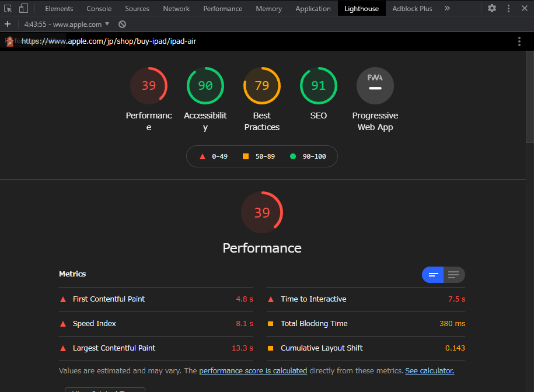Select expanded metrics view toggle
This screenshot has width=534, height=392.
[x=454, y=275]
